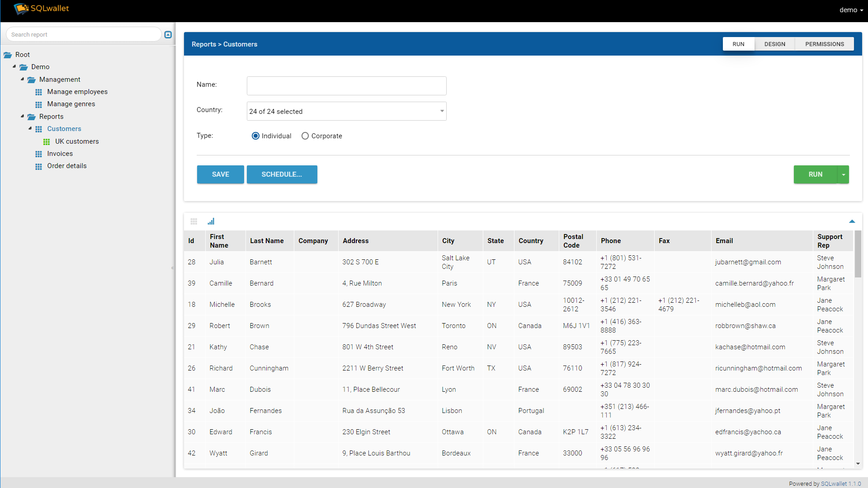Switch to the DESIGN tab
The image size is (868, 488).
(774, 44)
